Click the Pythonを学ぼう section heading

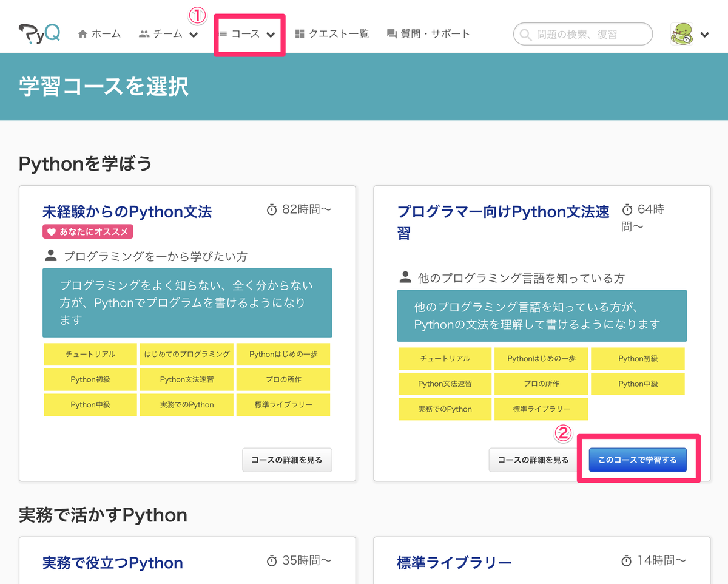click(85, 163)
